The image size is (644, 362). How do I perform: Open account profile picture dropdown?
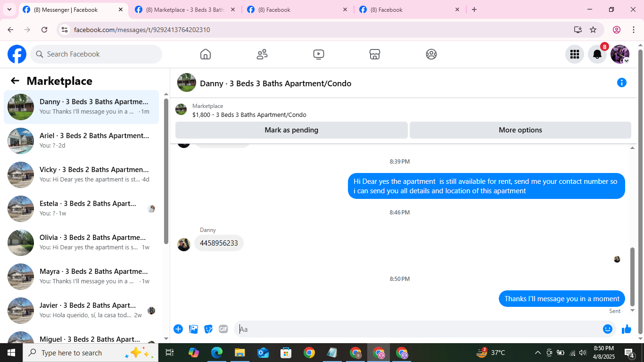coord(620,54)
